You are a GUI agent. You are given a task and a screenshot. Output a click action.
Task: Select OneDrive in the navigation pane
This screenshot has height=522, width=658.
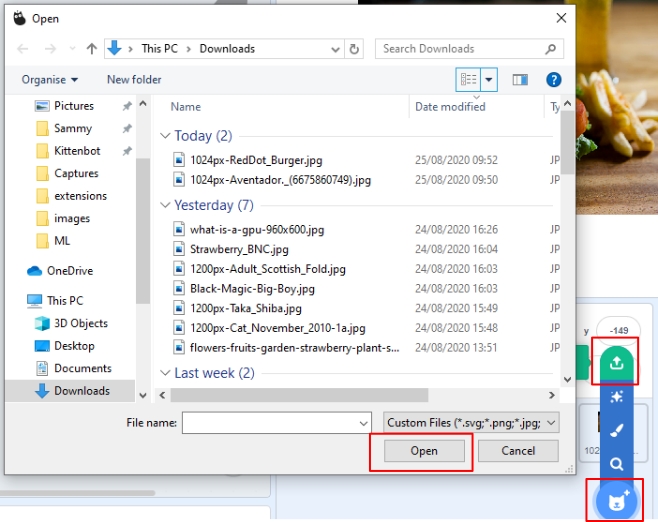tap(69, 270)
